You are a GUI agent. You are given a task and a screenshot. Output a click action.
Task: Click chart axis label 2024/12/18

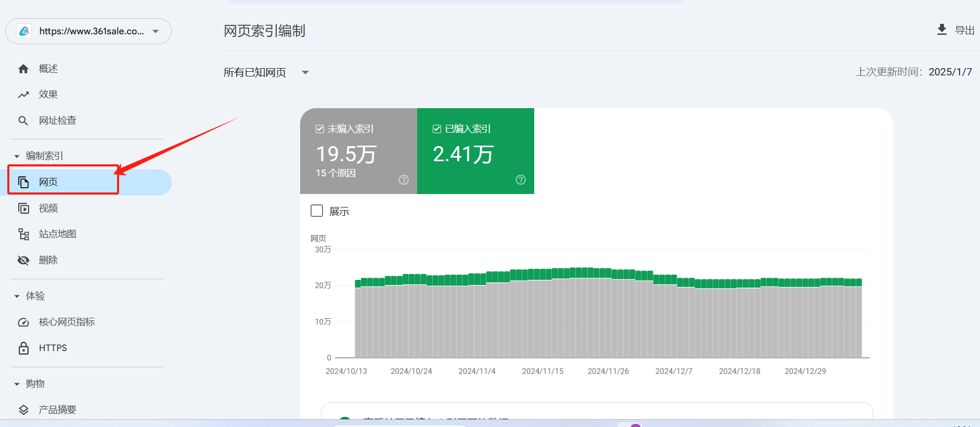coord(740,371)
